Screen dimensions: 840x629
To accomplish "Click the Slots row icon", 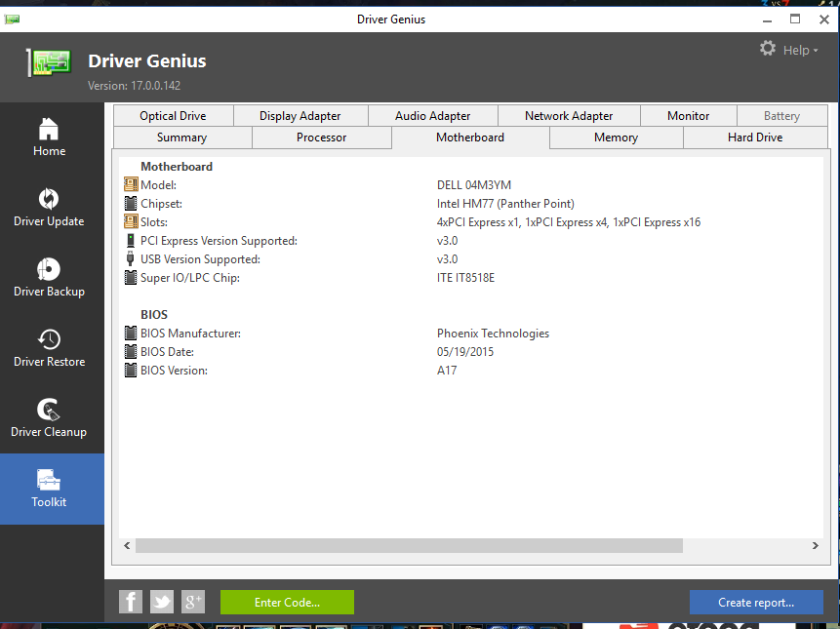I will pos(131,221).
